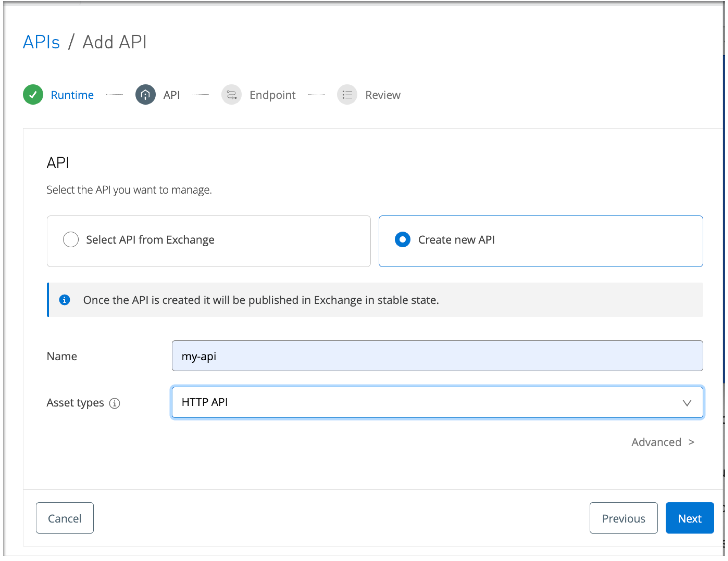Click the Endpoint step flow icon
This screenshot has height=561, width=728.
[231, 95]
